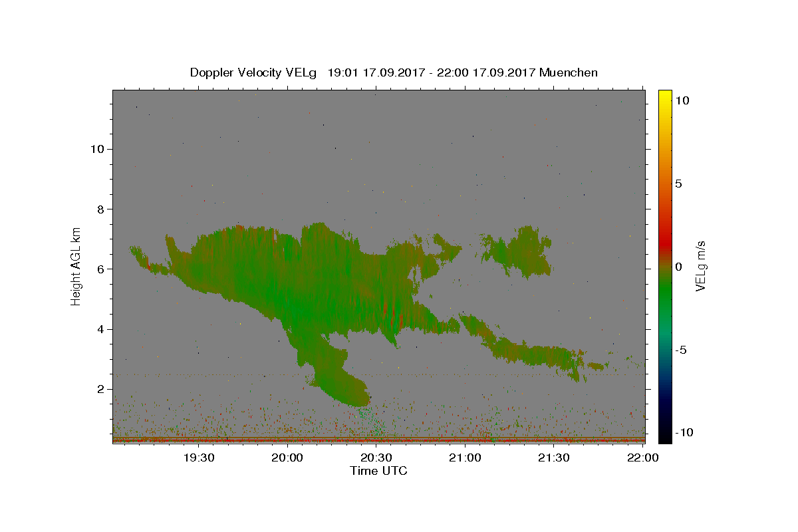Click the 'Height AGL km' axis title

coord(76,265)
